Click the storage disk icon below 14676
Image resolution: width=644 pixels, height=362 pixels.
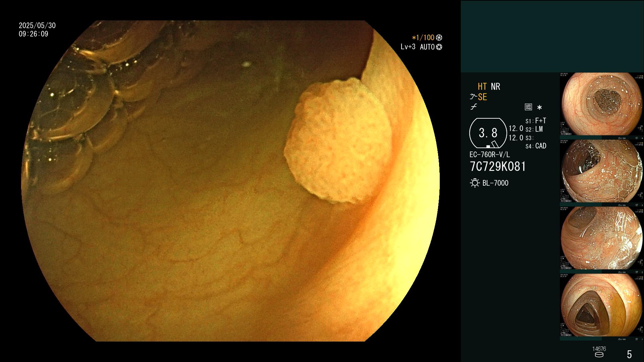point(599,355)
